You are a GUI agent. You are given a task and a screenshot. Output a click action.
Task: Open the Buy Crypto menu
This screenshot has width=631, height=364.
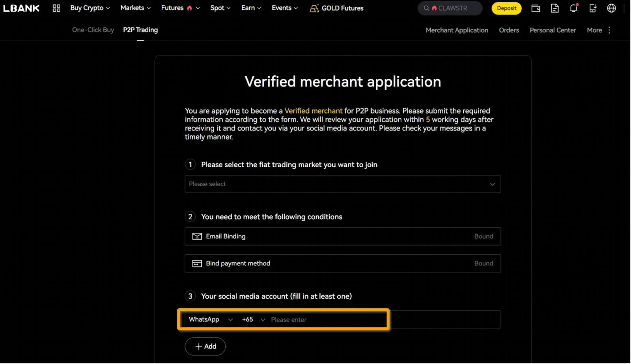click(90, 8)
